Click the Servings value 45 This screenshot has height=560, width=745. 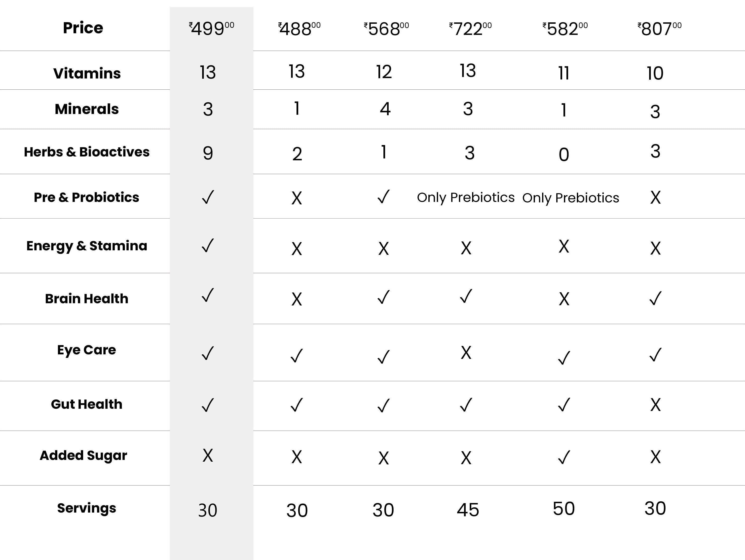468,510
